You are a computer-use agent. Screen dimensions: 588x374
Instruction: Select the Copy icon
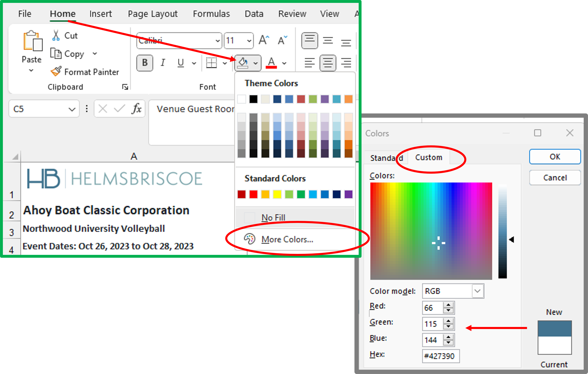56,54
